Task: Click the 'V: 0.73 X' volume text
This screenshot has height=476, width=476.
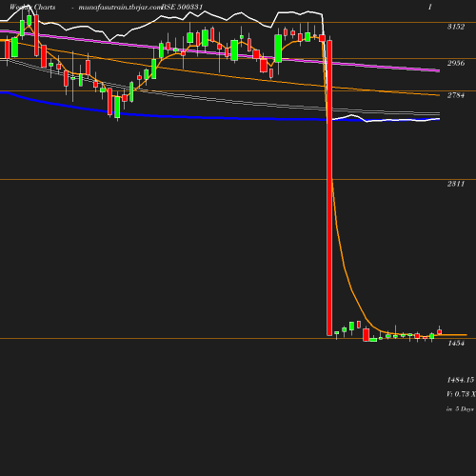Action: coord(461,394)
